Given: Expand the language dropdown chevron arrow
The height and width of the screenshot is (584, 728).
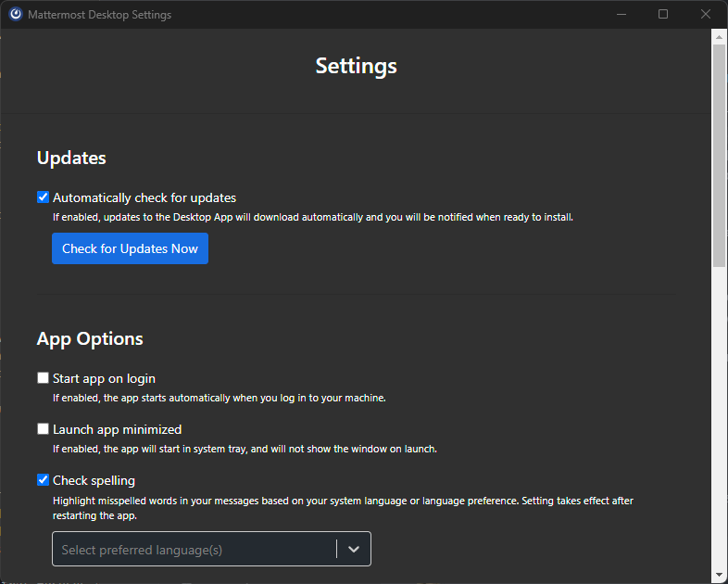Looking at the screenshot, I should pyautogui.click(x=353, y=549).
